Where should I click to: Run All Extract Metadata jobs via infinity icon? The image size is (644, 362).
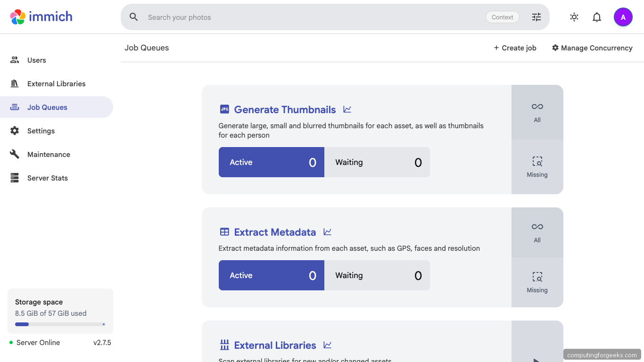pos(537,232)
